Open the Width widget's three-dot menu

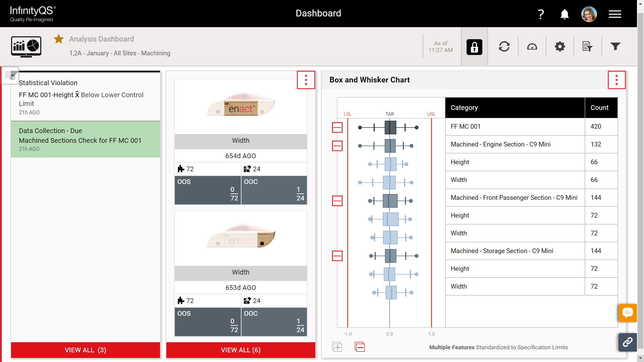coord(306,80)
